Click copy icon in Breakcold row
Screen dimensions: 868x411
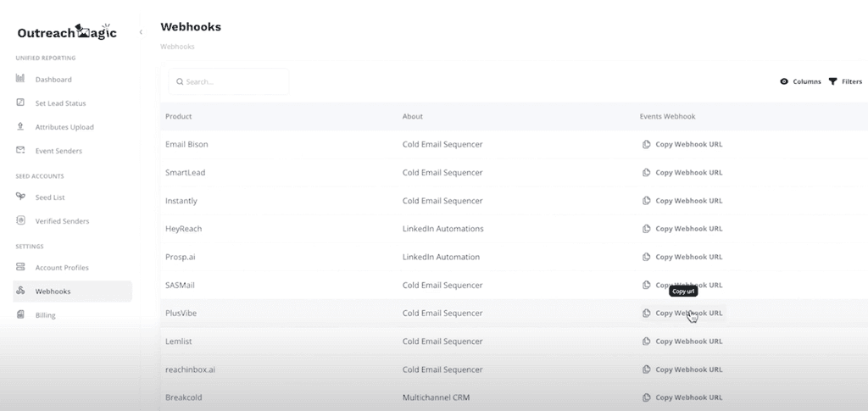(646, 397)
